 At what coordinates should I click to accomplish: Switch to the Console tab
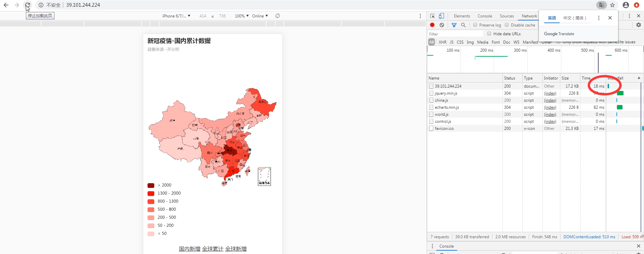[x=485, y=16]
